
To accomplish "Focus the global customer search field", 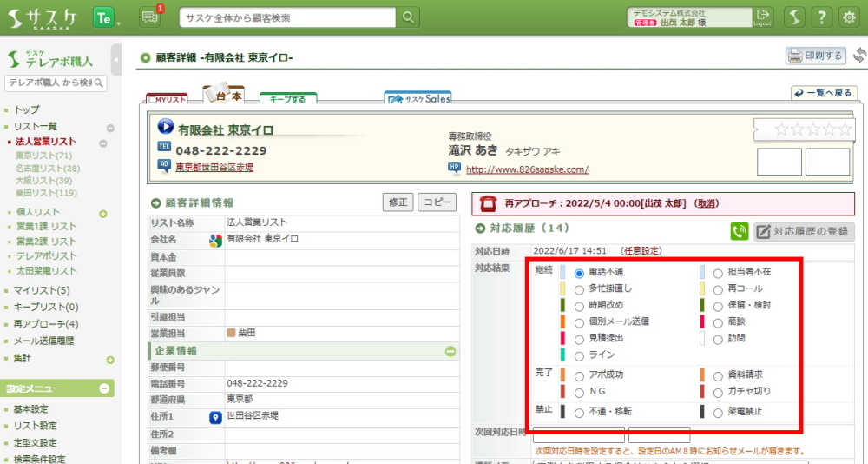I will click(x=287, y=17).
